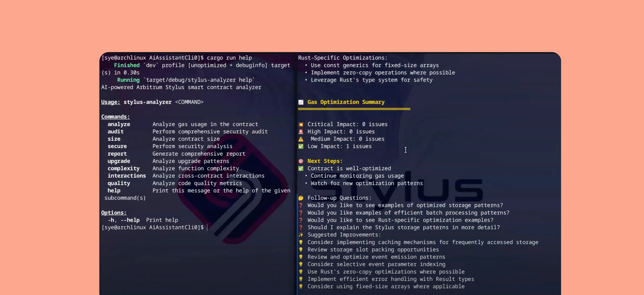Screen dimensions: 644x295
Task: Click the green 'Finished' status word
Action: point(127,65)
